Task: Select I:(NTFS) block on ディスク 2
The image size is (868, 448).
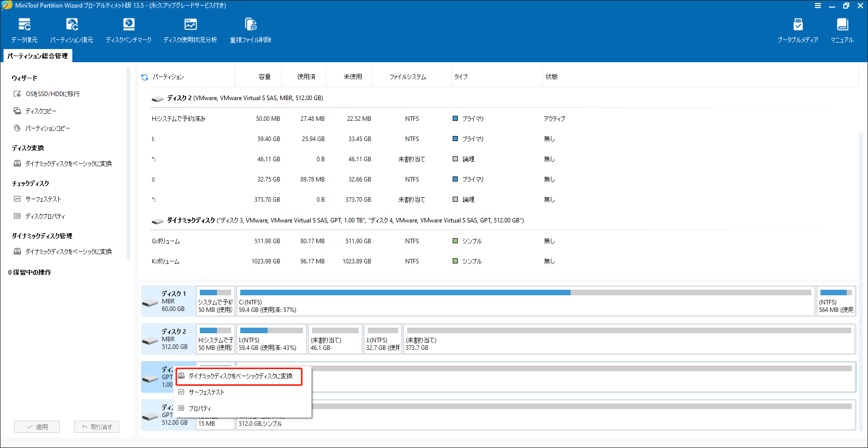Action: [x=272, y=339]
